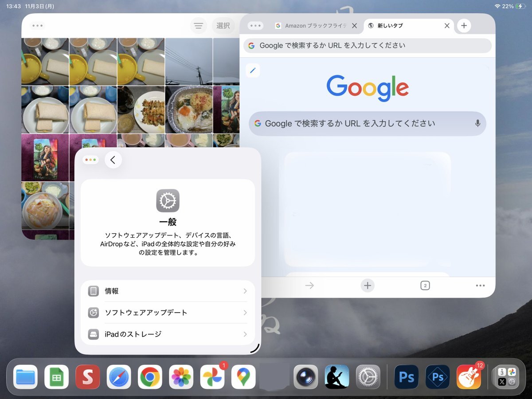Tap the Wi-Fi status icon

point(497,6)
